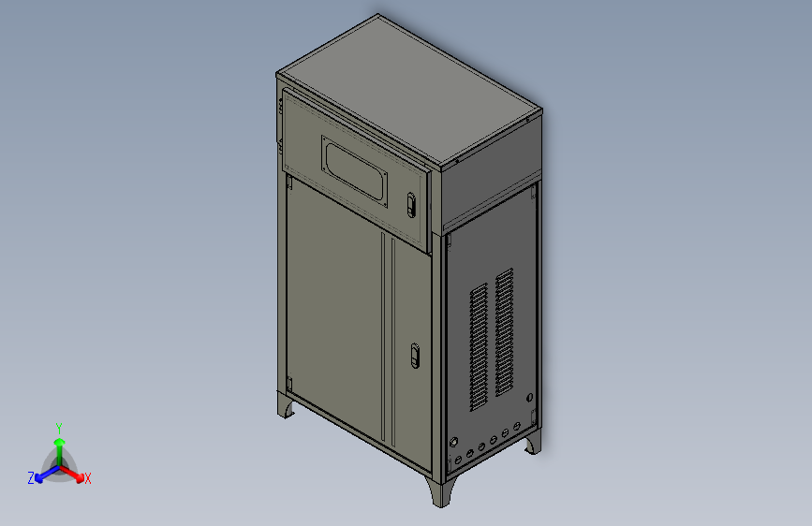
Task: Select the top cover face of the cabinet
Action: tap(409, 90)
